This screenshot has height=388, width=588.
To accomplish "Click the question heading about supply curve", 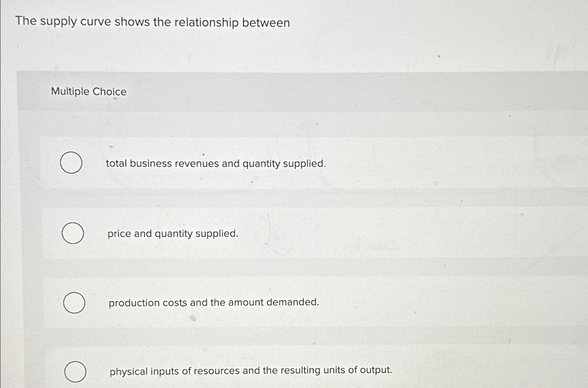I will click(x=152, y=22).
